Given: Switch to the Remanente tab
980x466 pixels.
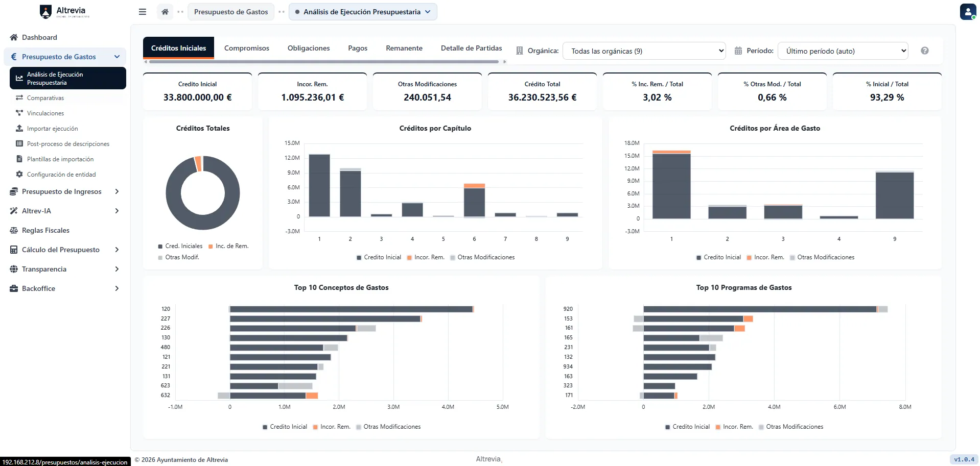Looking at the screenshot, I should pos(404,48).
